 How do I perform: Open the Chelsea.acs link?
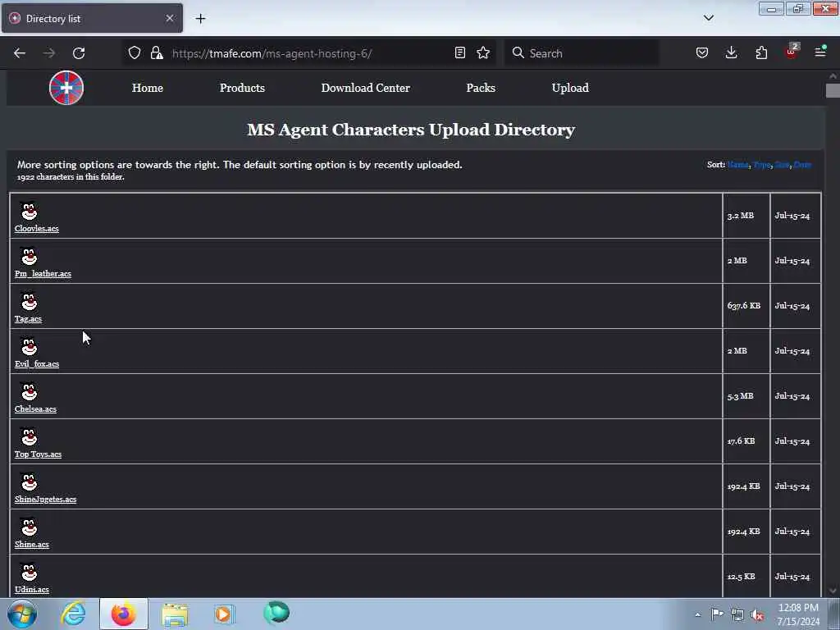click(x=35, y=409)
